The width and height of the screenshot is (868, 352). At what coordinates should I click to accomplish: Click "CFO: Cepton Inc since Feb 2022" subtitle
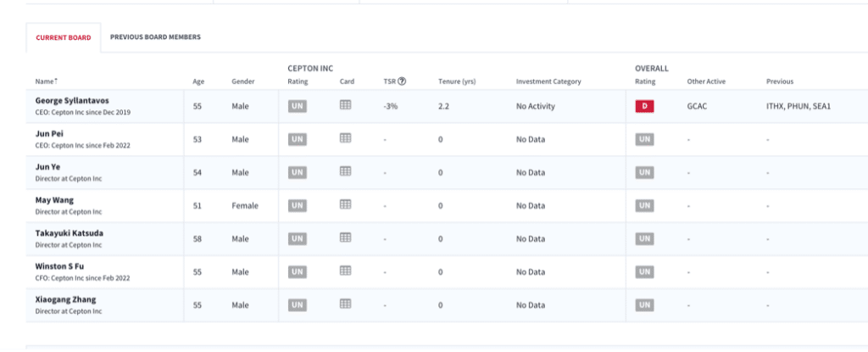click(82, 278)
